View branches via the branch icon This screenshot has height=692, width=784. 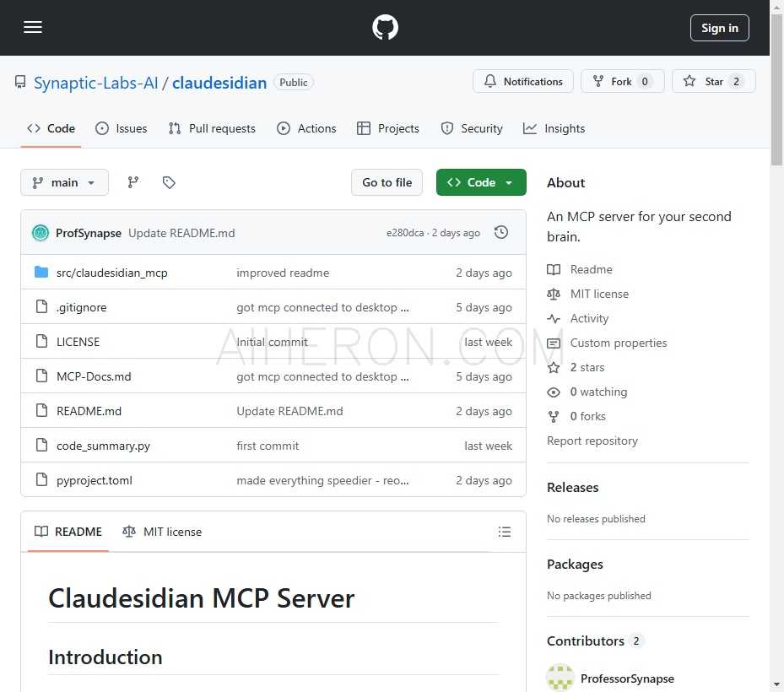133,182
